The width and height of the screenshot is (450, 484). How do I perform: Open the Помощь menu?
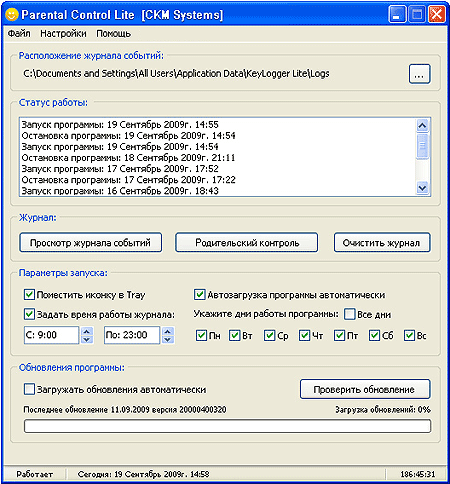pyautogui.click(x=113, y=34)
